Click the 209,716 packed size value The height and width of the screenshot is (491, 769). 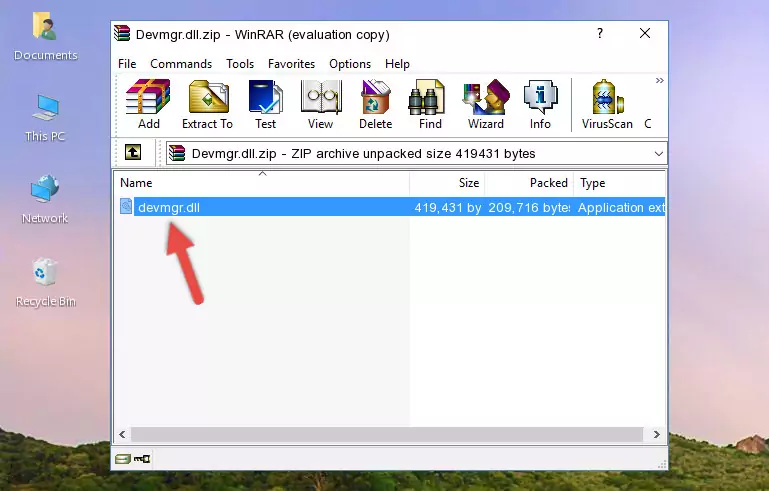point(529,207)
